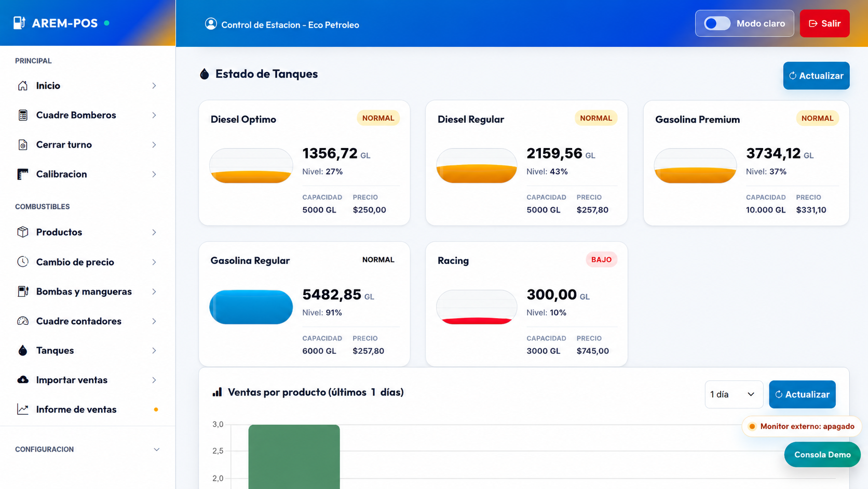Expand the Cambio de precio chevron
The image size is (868, 489).
[154, 262]
